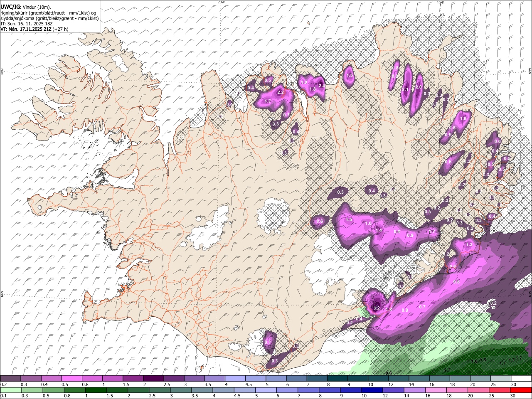The height and width of the screenshot is (399, 532).
Task: Click the red swatch above lower-row label 30
Action: (x=521, y=390)
